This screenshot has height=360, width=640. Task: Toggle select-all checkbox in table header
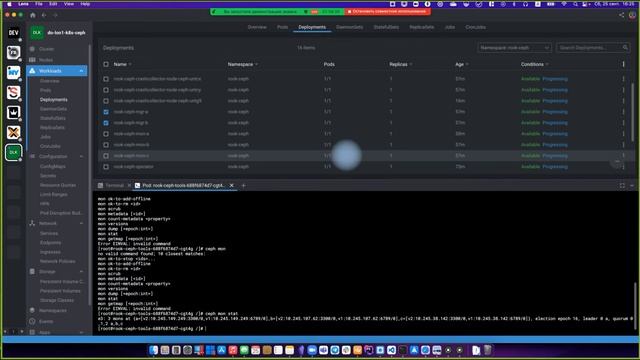[x=106, y=64]
